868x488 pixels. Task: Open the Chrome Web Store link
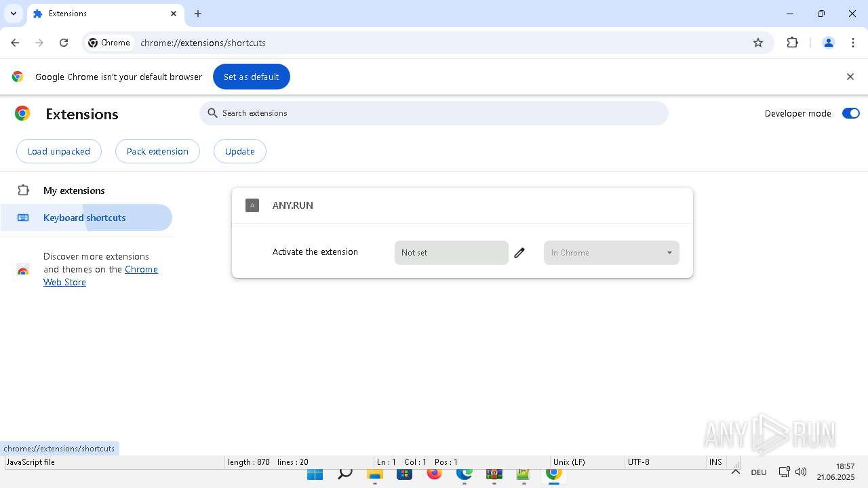coord(100,276)
